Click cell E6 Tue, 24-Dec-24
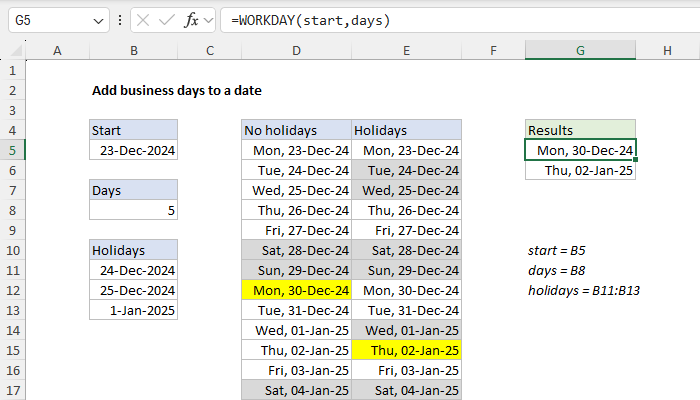The width and height of the screenshot is (700, 400). click(406, 171)
